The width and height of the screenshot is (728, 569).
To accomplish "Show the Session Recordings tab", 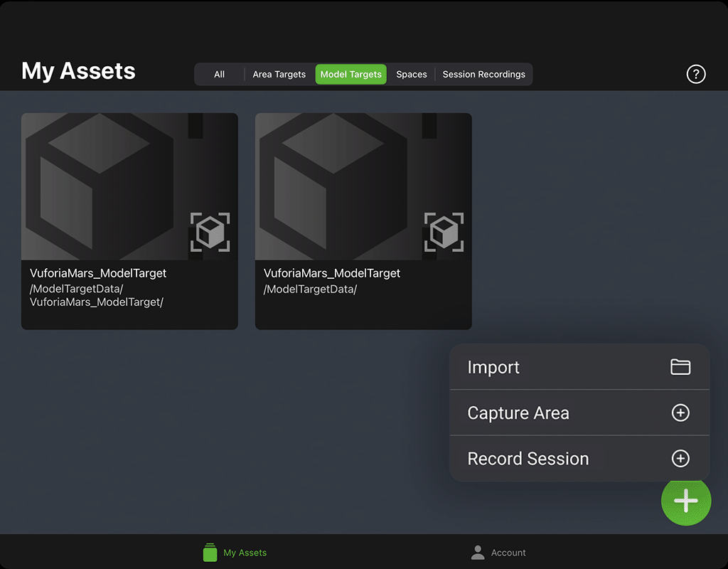I will [483, 74].
